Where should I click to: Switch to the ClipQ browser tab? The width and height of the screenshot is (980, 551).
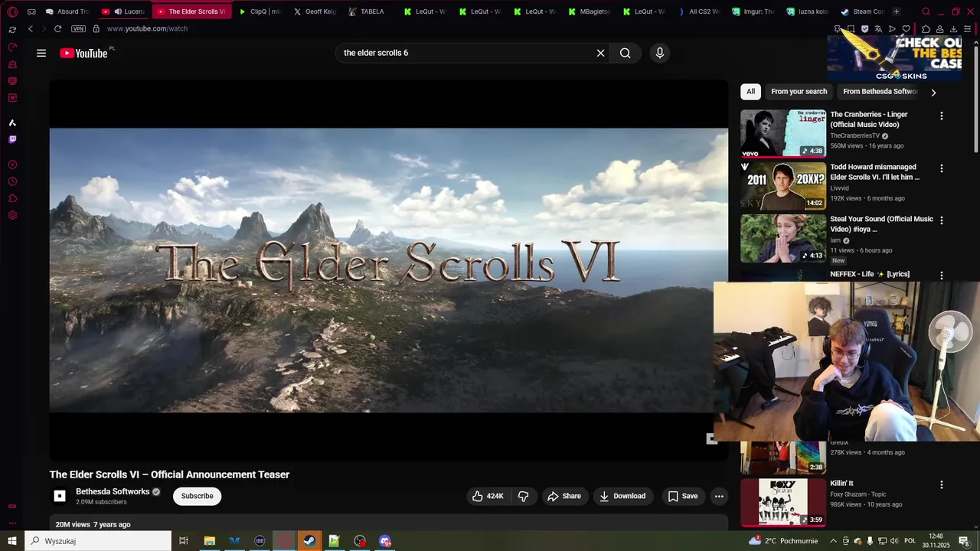(260, 11)
